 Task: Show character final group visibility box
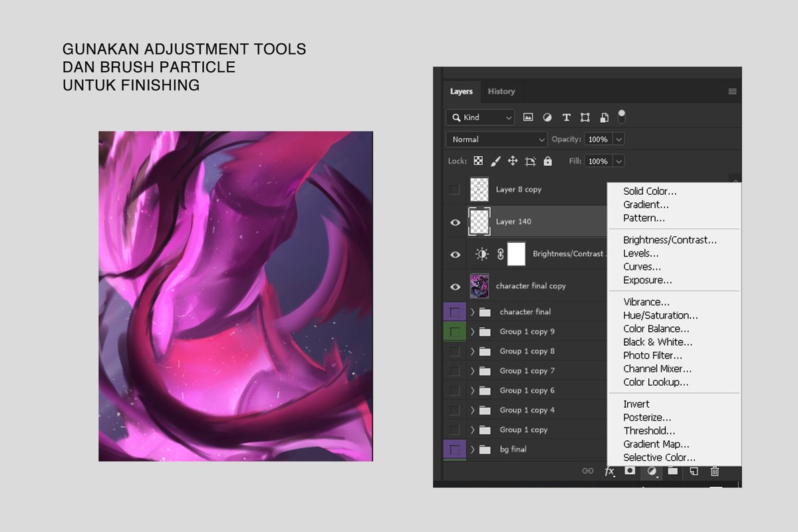click(x=455, y=312)
